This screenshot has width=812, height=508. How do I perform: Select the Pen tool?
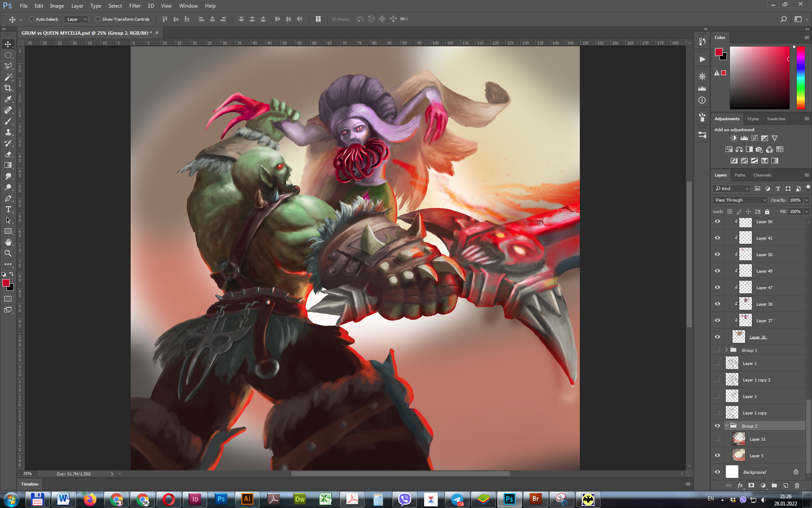point(8,198)
